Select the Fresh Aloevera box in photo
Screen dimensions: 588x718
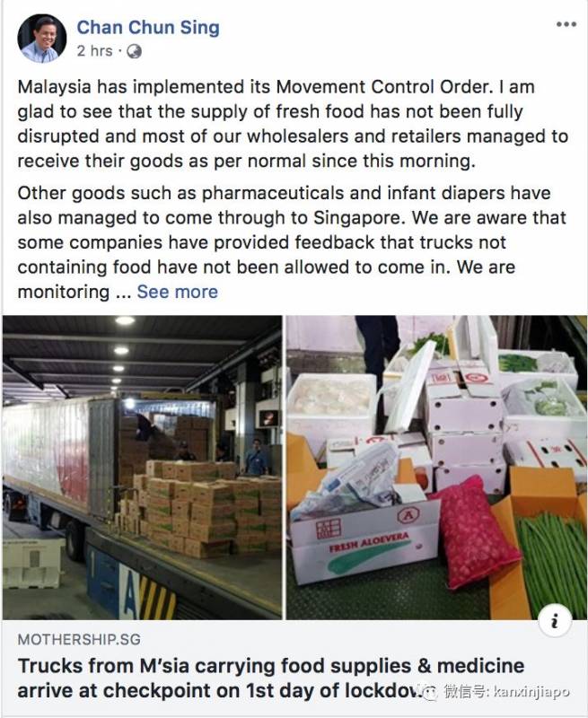(x=365, y=542)
